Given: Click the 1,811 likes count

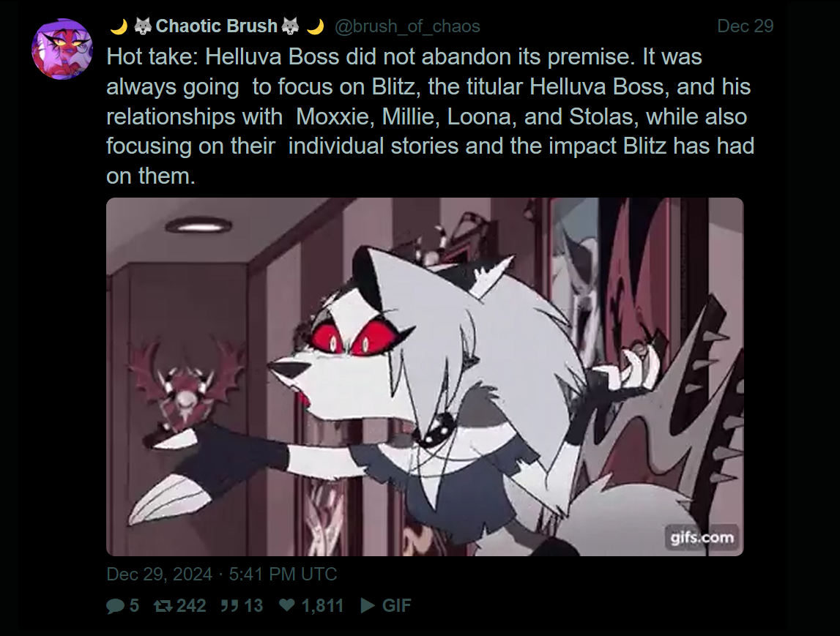Looking at the screenshot, I should coord(322,605).
